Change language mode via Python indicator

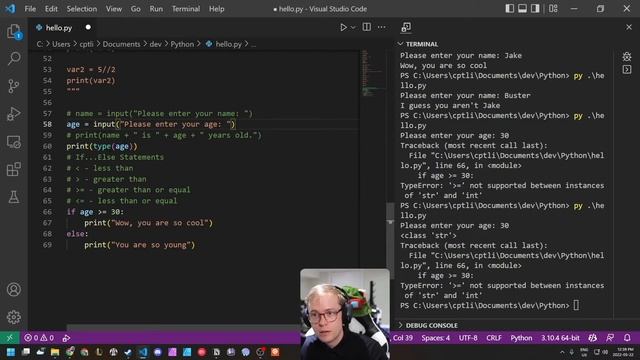click(521, 338)
